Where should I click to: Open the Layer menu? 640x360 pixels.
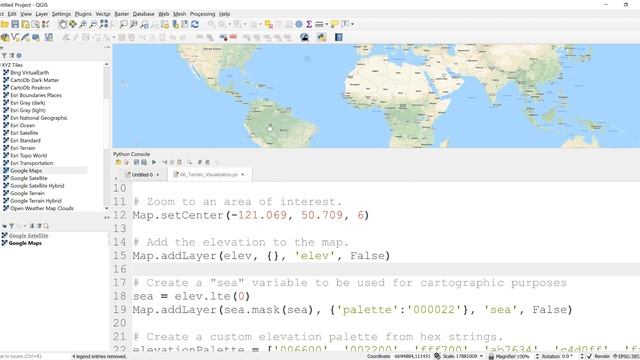click(42, 14)
